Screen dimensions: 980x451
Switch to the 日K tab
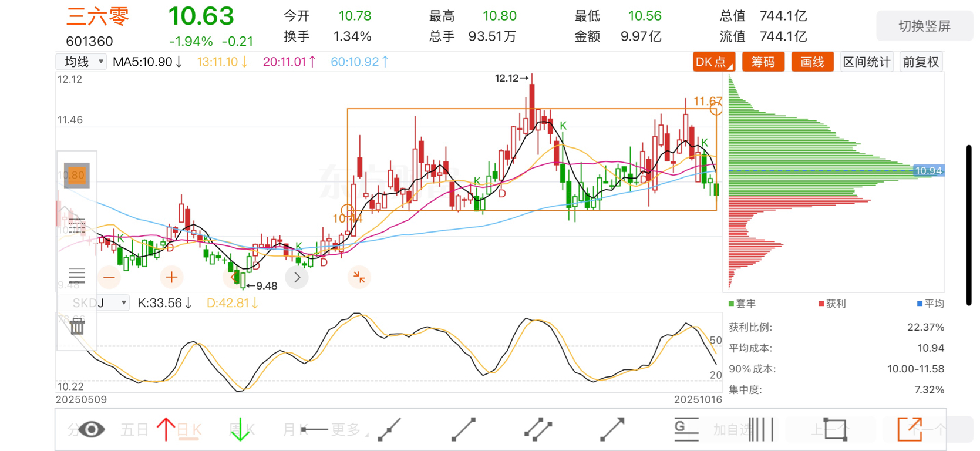(189, 430)
